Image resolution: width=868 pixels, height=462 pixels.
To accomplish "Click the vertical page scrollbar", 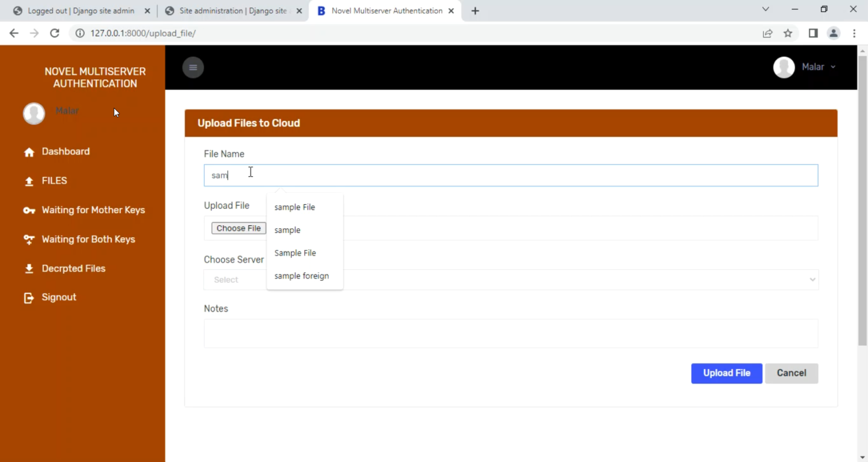I will [x=862, y=200].
